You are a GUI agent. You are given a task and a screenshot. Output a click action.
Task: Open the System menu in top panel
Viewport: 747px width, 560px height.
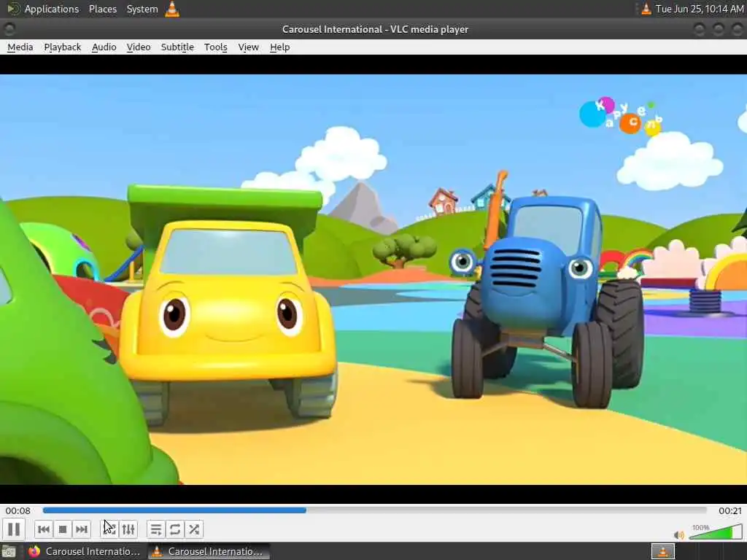coord(142,9)
